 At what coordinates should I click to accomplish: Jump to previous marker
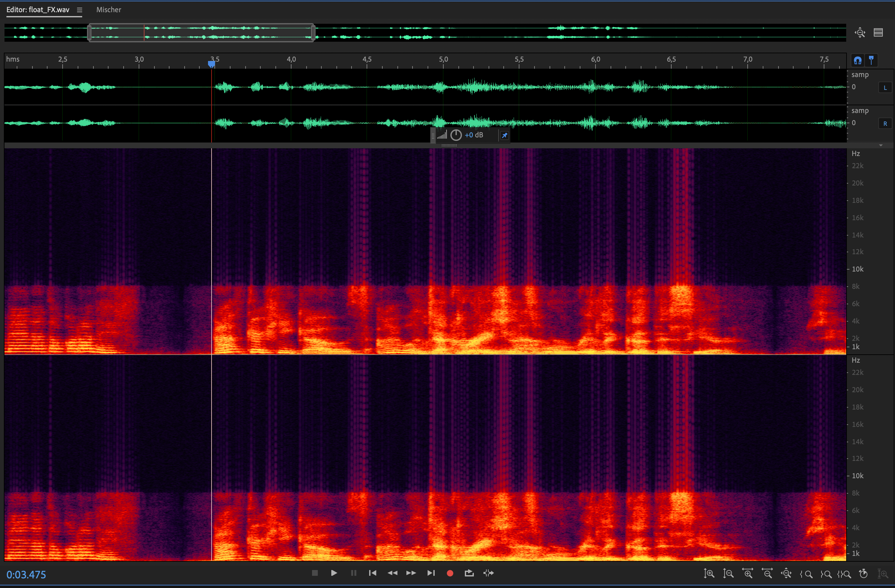click(x=372, y=573)
